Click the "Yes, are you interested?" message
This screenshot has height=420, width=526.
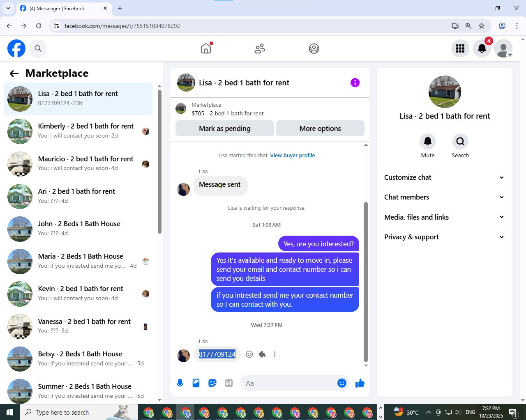(319, 244)
